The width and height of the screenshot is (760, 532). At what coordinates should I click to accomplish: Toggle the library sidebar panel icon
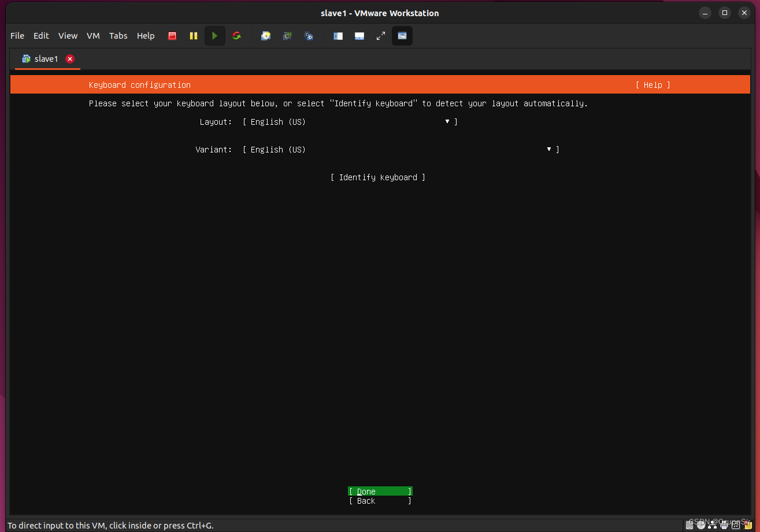338,36
